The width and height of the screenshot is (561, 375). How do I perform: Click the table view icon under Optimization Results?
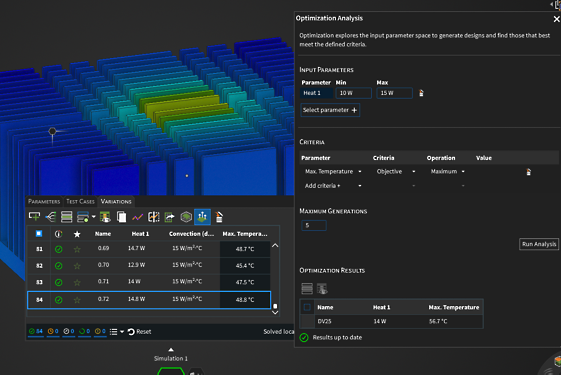tap(322, 288)
